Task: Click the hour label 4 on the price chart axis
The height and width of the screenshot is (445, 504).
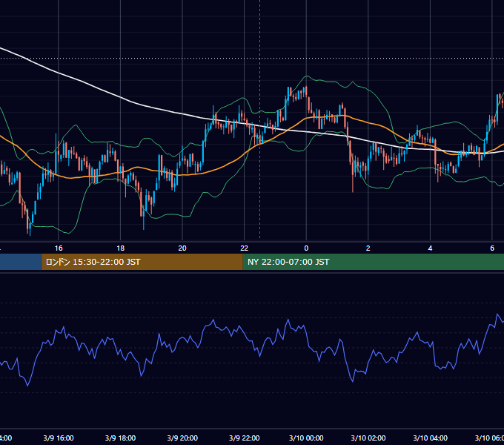Action: point(430,248)
